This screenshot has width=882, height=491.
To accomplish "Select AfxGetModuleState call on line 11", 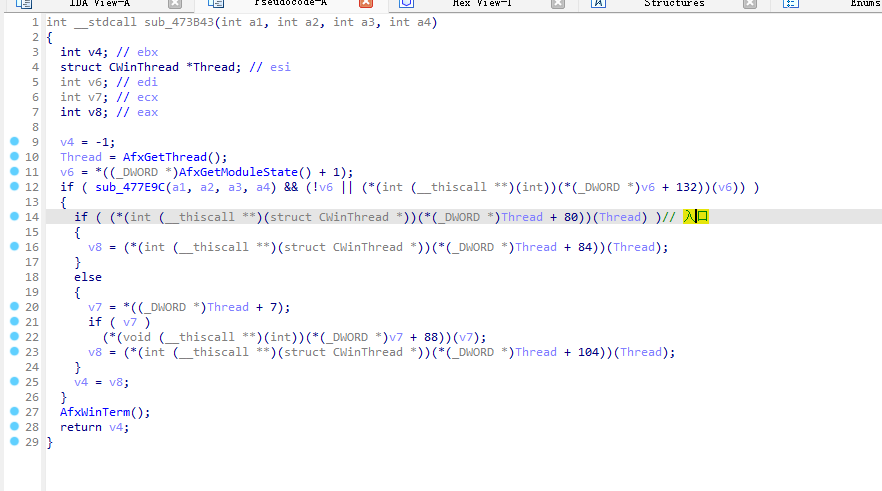I will click(x=238, y=172).
